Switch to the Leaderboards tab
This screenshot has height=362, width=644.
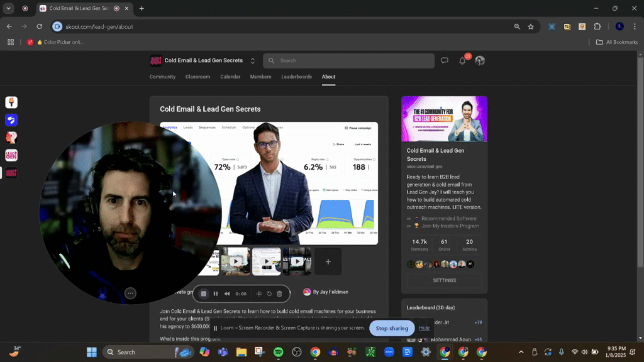coord(297,77)
